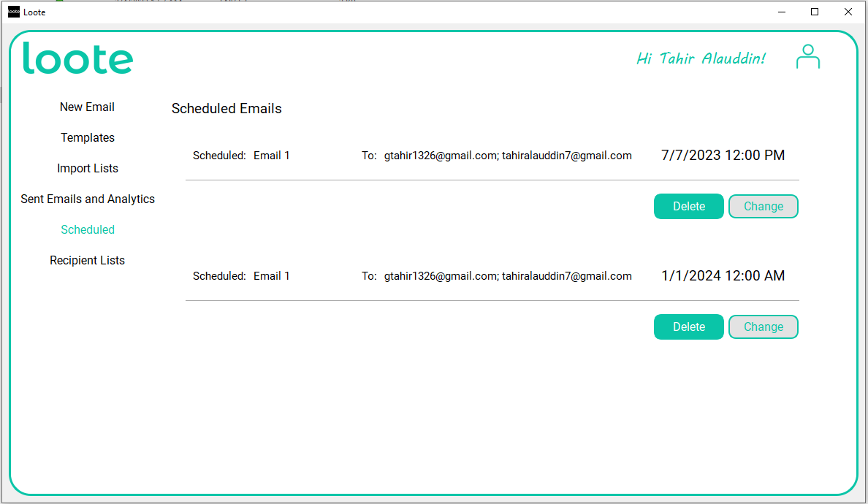Click Email 1 name in 1/1/2024 row

(x=271, y=277)
